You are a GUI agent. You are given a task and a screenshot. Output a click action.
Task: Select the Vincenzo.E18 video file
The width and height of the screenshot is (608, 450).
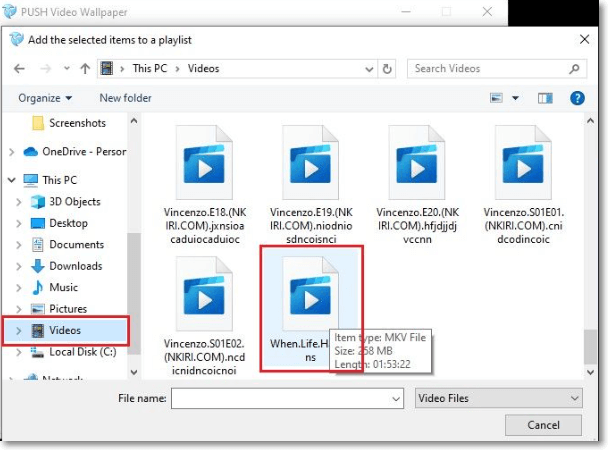(204, 185)
